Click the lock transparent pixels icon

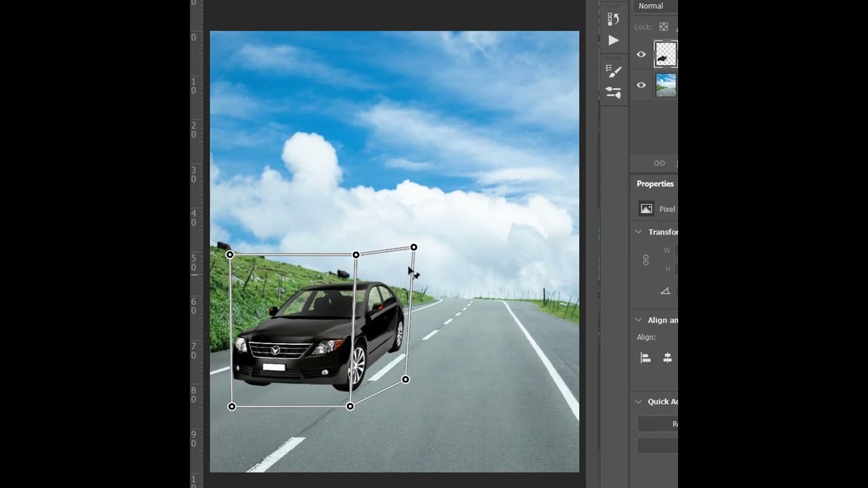click(x=664, y=27)
